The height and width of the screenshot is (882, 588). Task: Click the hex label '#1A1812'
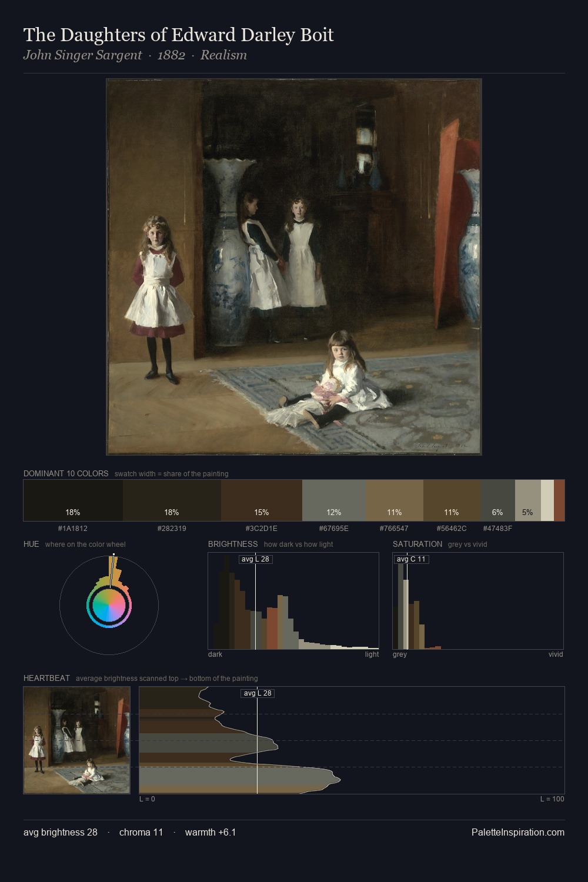(73, 529)
